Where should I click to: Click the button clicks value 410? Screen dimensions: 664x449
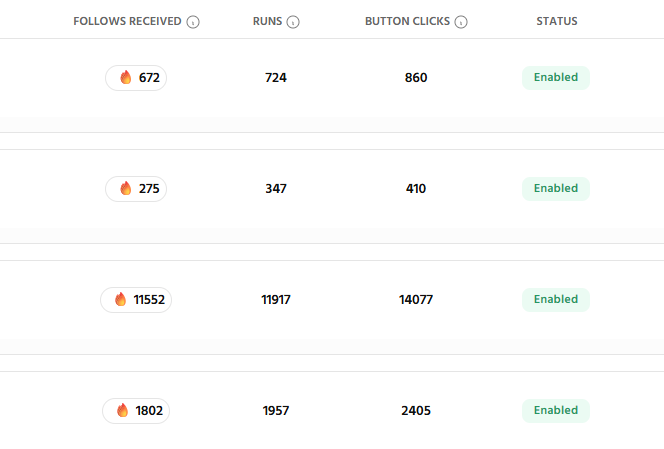coord(416,189)
